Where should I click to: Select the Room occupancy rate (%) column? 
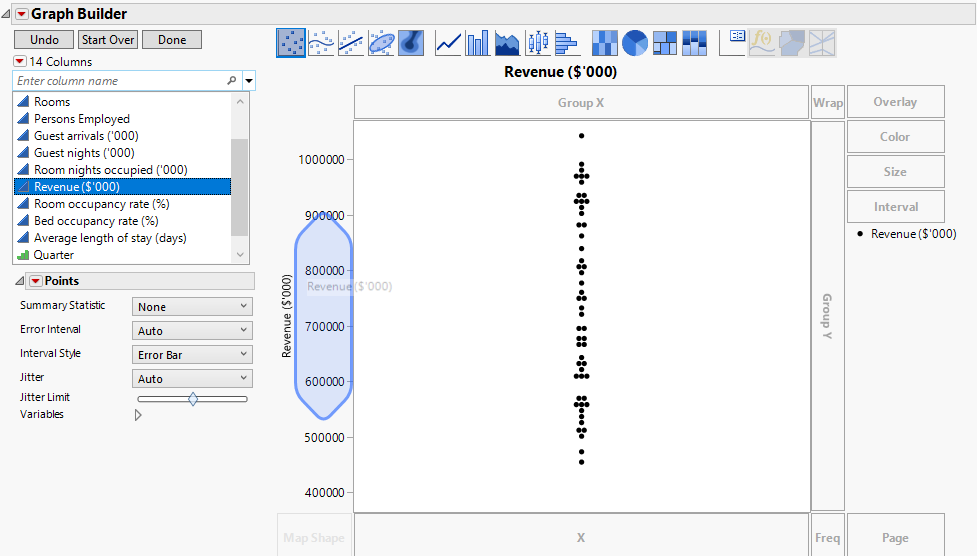[x=122, y=204]
